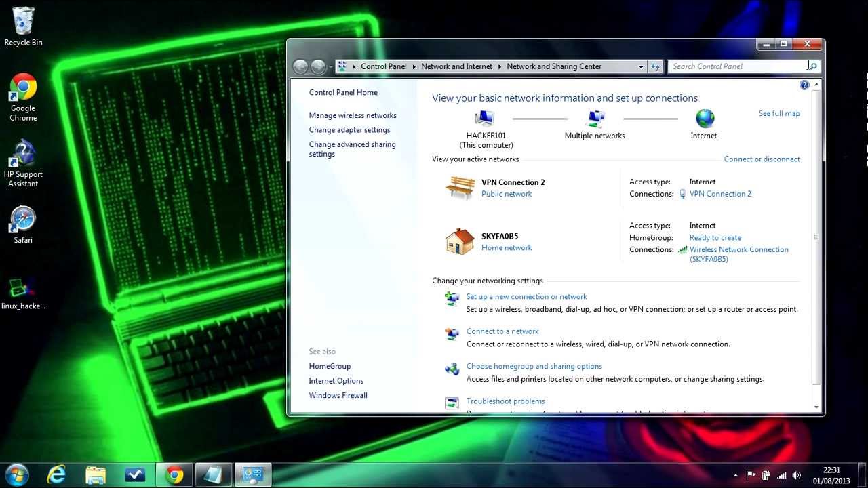Click the search magnifier icon
Viewport: 868px width, 488px height.
point(812,66)
